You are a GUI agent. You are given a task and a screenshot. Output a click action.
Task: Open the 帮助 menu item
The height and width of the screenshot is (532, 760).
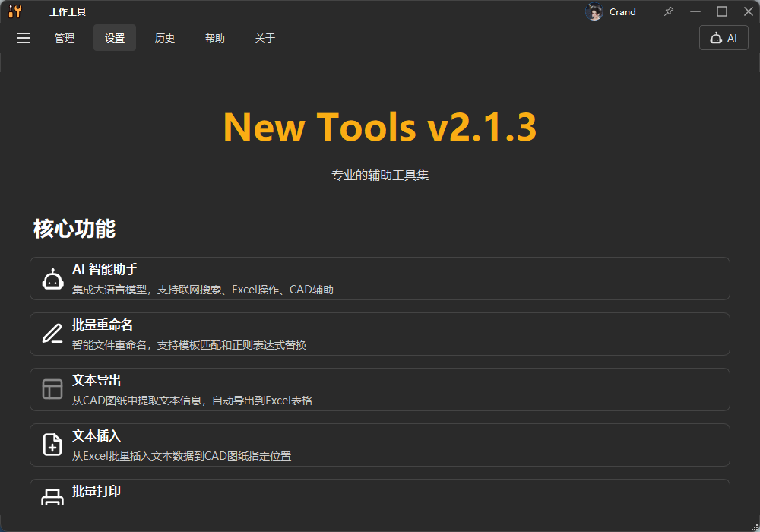[x=215, y=38]
